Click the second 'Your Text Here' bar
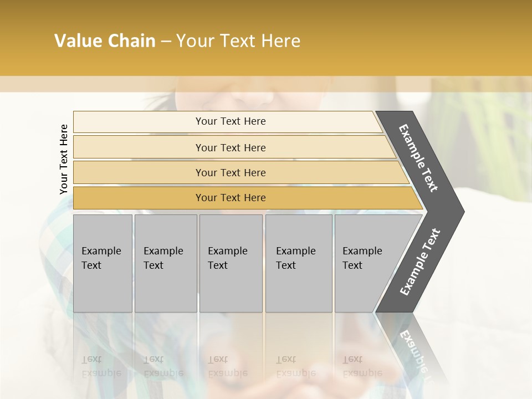The height and width of the screenshot is (399, 532). [x=230, y=147]
